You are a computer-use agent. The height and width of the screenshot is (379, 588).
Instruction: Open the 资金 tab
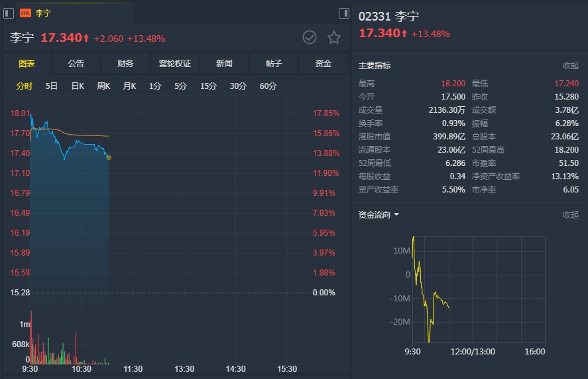tap(323, 64)
